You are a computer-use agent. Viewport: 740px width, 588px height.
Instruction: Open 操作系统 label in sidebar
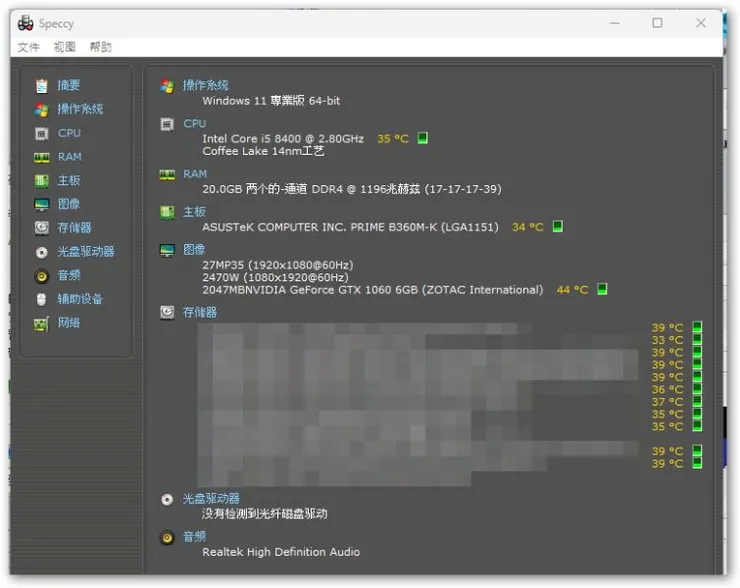point(80,109)
